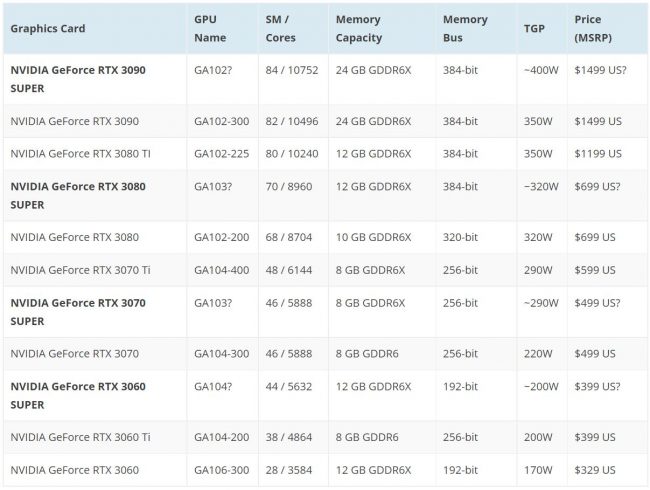This screenshot has width=650, height=490.
Task: Click GPU name GA104-200
Action: [221, 437]
